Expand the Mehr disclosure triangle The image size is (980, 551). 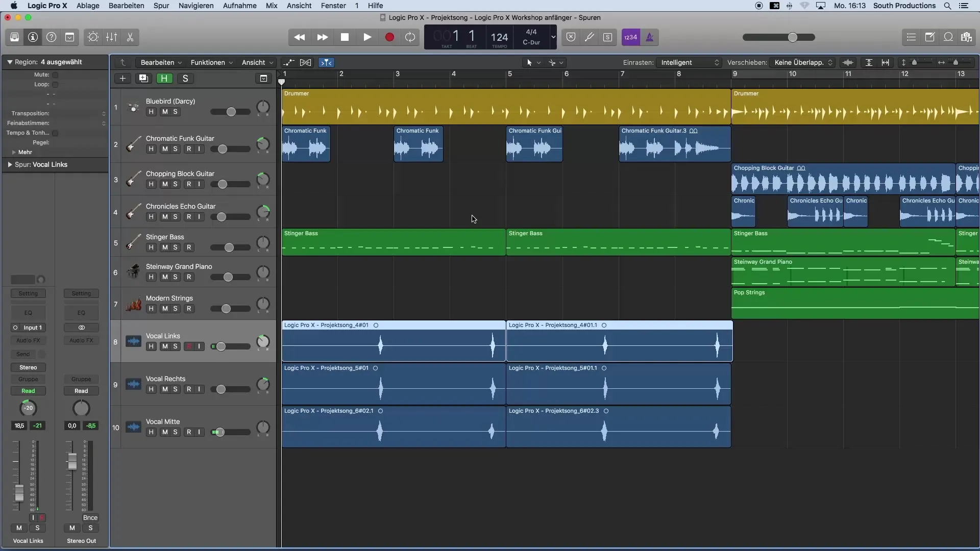click(14, 153)
